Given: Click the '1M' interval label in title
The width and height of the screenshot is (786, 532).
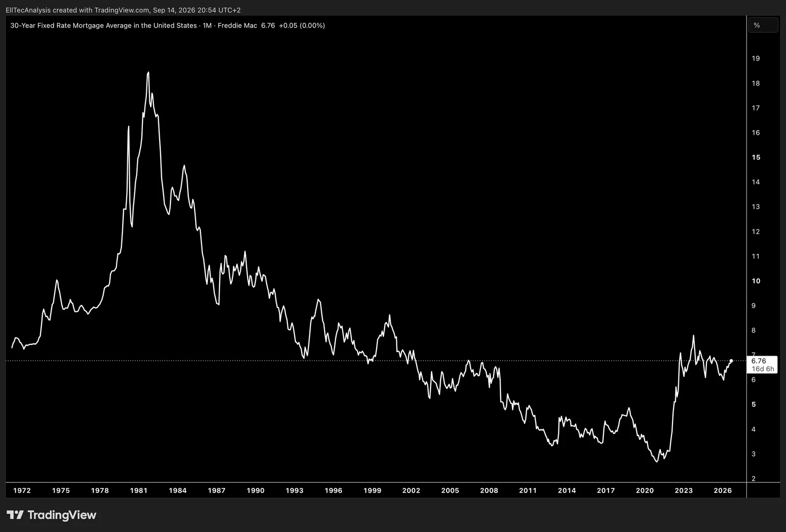Looking at the screenshot, I should (207, 26).
